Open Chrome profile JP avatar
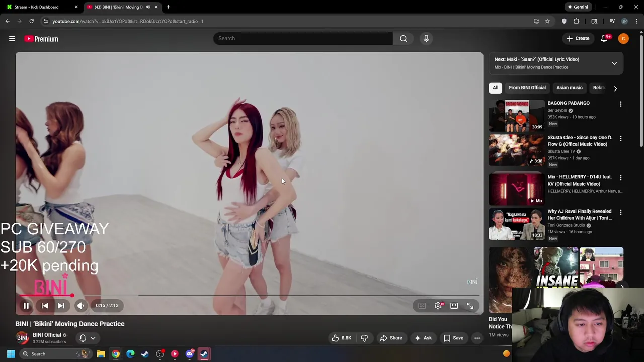Image resolution: width=644 pixels, height=362 pixels. pos(624,21)
